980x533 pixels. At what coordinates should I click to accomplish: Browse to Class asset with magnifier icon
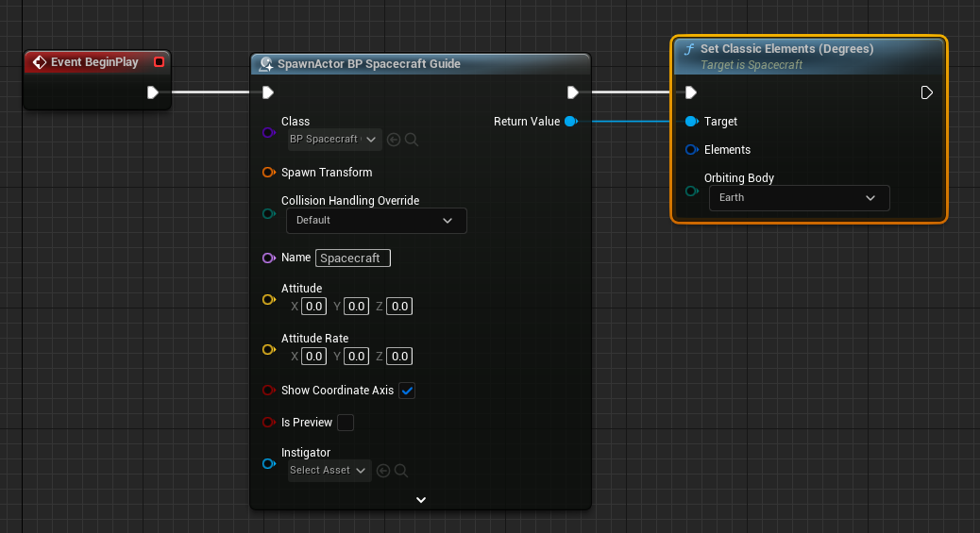point(412,140)
